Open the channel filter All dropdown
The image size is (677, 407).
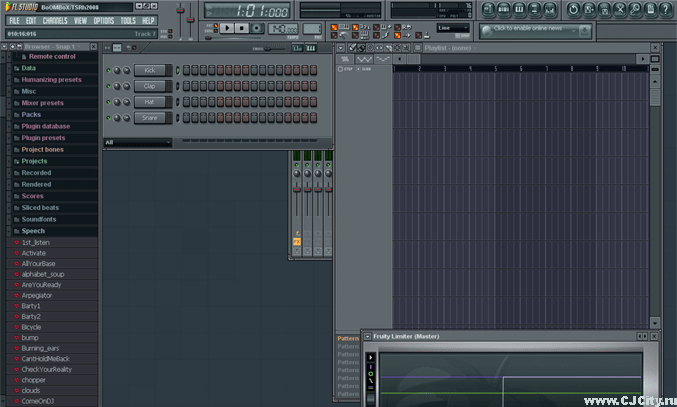pos(138,142)
